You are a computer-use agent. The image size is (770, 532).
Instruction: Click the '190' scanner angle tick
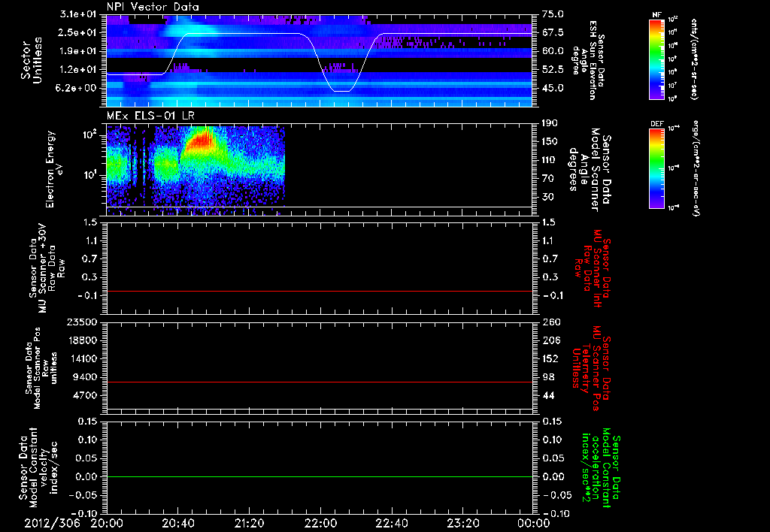point(550,123)
